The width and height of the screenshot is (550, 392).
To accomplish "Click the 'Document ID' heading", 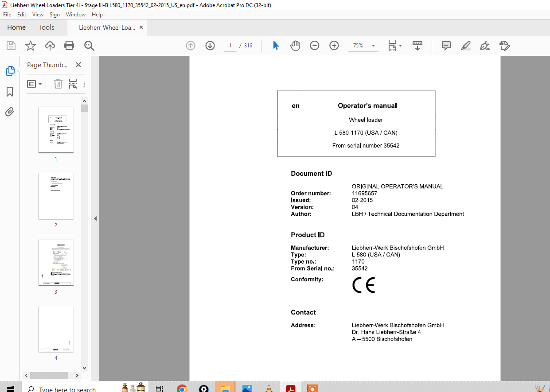I will click(x=311, y=174).
